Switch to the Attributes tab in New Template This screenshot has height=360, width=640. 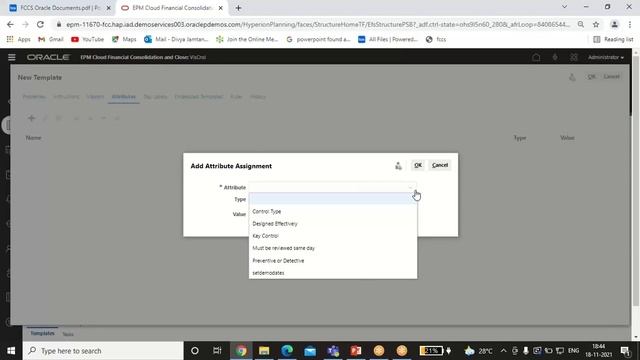tap(123, 97)
